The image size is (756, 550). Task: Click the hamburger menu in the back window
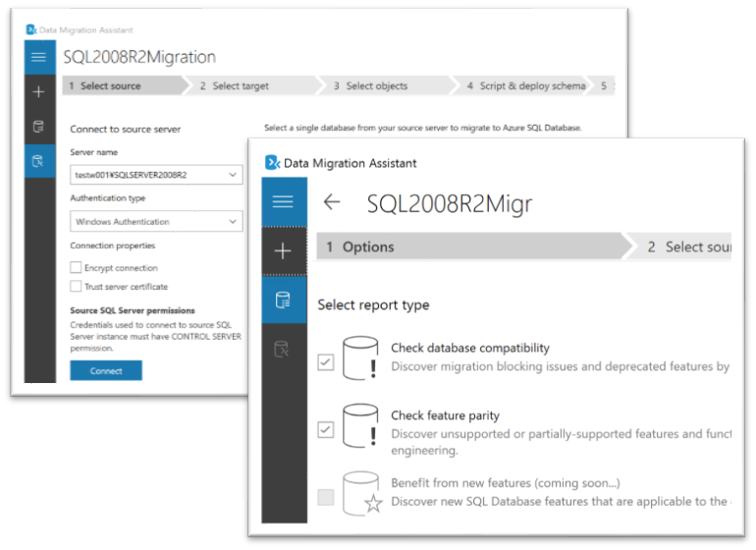point(39,57)
